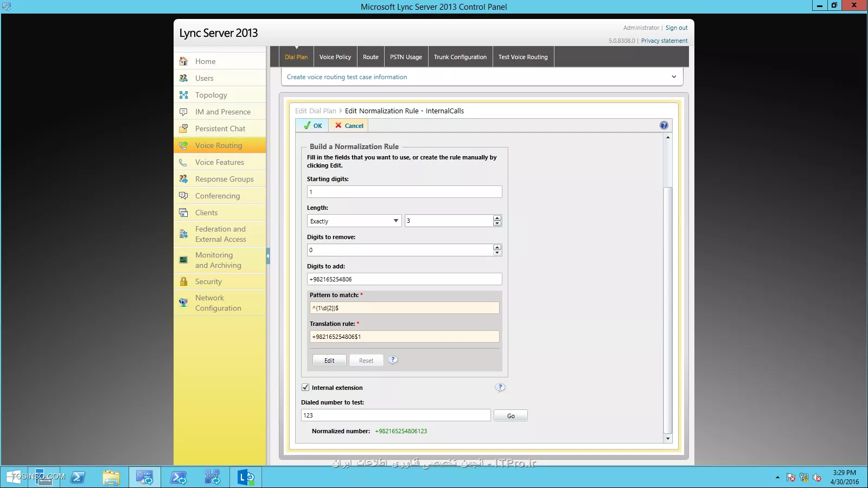868x488 pixels.
Task: Open Lync client from the taskbar
Action: [246, 477]
